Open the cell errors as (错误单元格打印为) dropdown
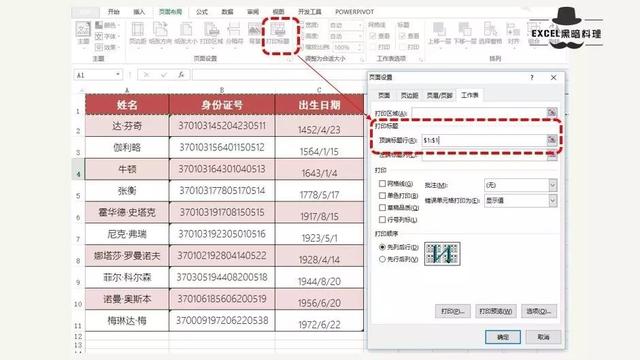 [520, 201]
